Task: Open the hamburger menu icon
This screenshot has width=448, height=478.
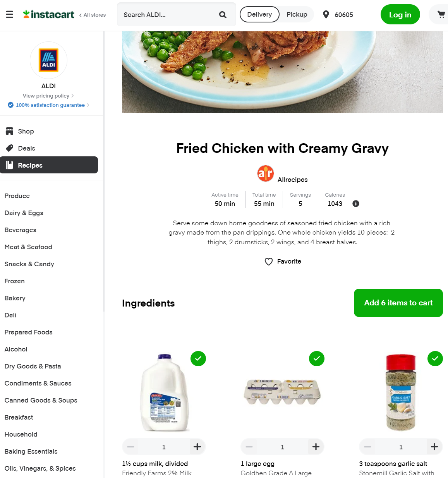Action: (10, 15)
